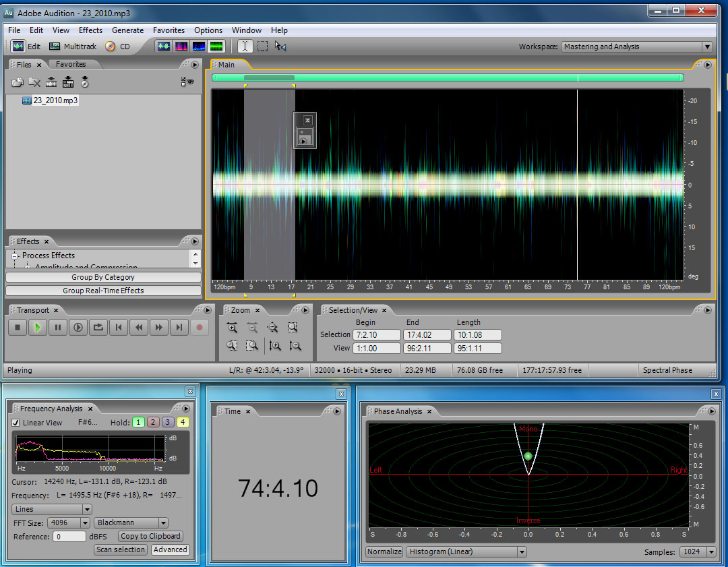Toggle Hold button 1
Image resolution: width=728 pixels, height=567 pixels.
(138, 423)
